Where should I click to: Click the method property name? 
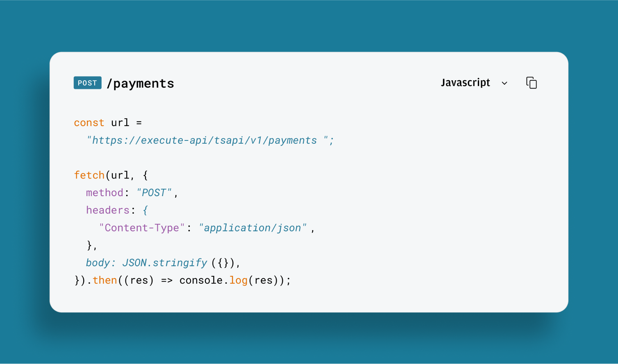click(x=105, y=192)
